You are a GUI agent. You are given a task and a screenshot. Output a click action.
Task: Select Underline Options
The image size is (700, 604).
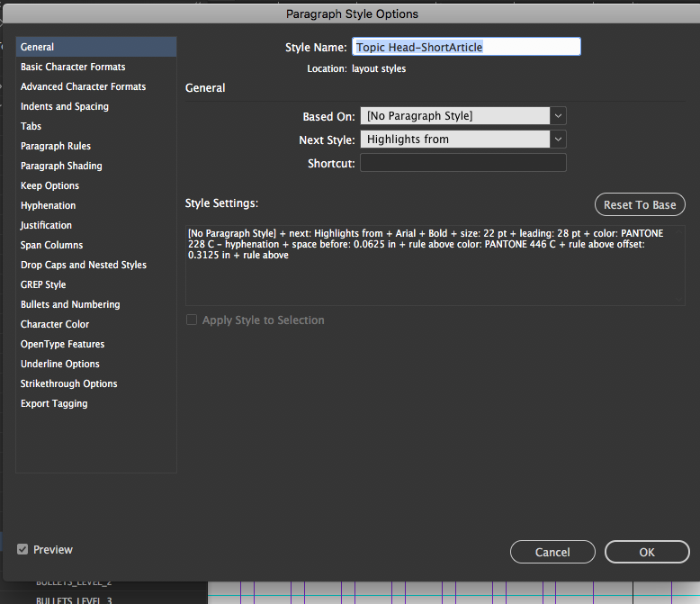point(96,364)
